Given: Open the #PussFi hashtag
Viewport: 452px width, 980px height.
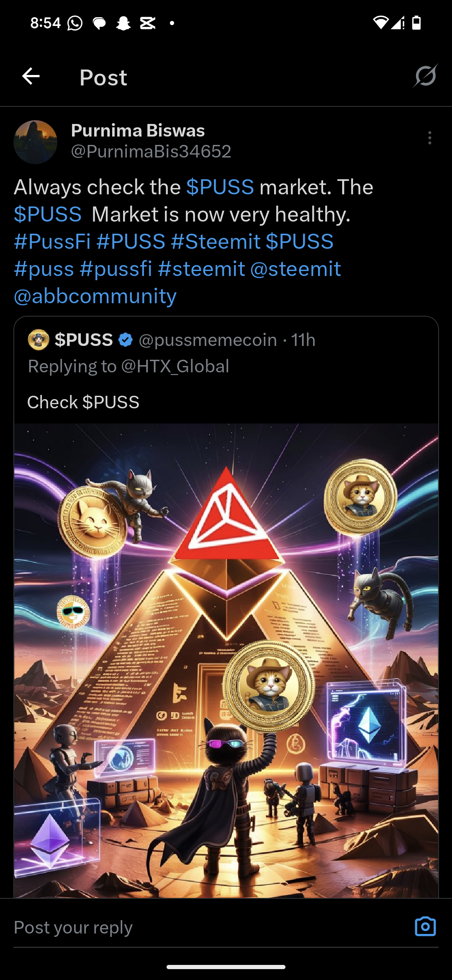Looking at the screenshot, I should click(52, 242).
